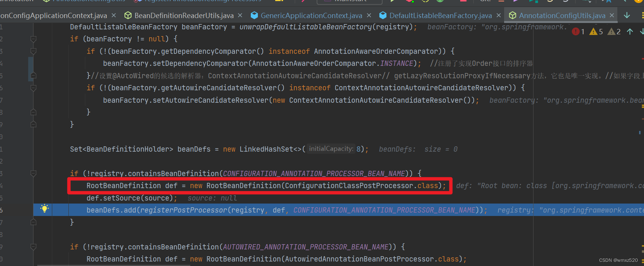Screen dimensions: 644x266
Task: Click the registerPostProcessor method call
Action: (184, 210)
